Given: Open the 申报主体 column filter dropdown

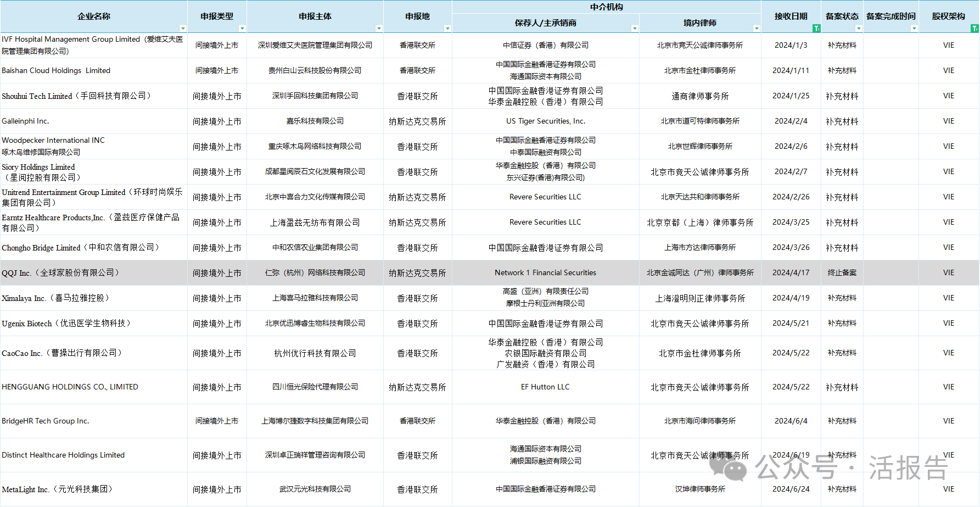Looking at the screenshot, I should pos(379,29).
